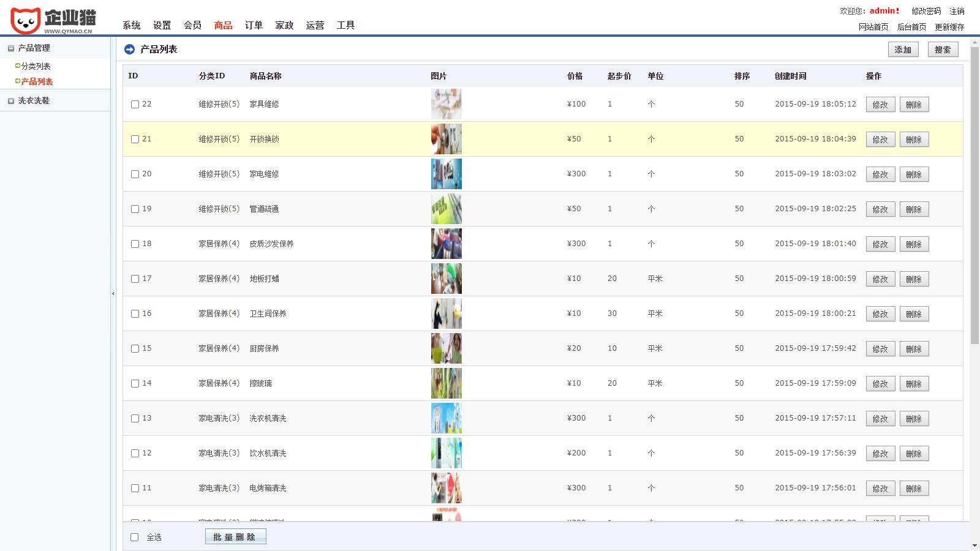Open the 商品 menu
Image resolution: width=980 pixels, height=551 pixels.
click(222, 25)
